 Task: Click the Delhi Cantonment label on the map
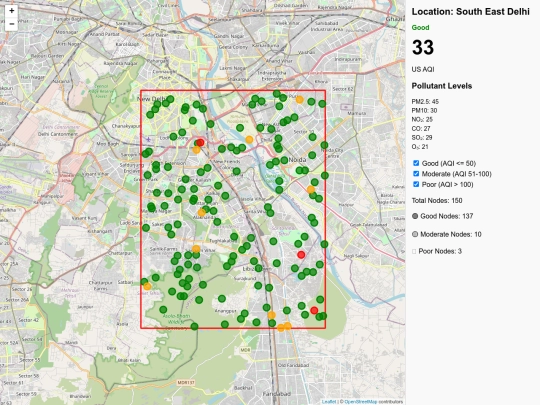point(58,134)
